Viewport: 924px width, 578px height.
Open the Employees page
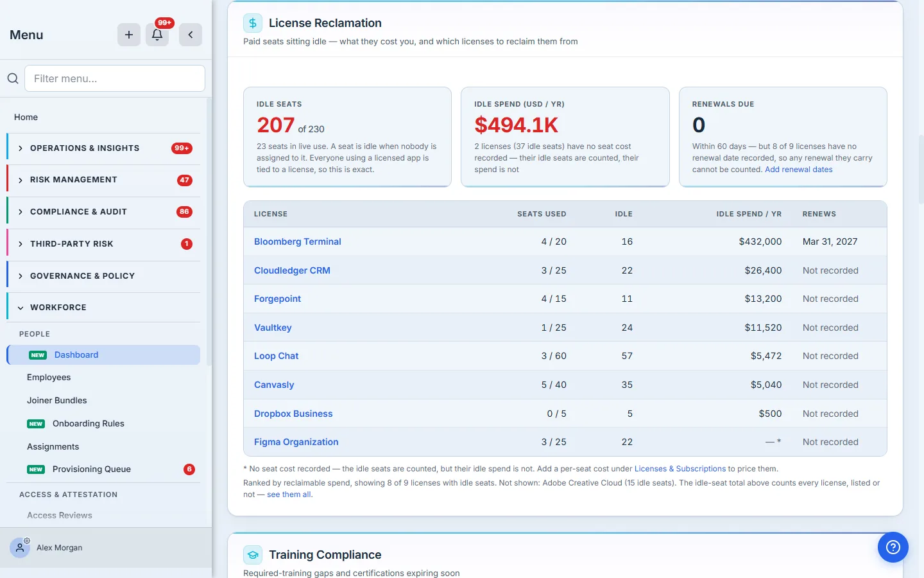49,378
